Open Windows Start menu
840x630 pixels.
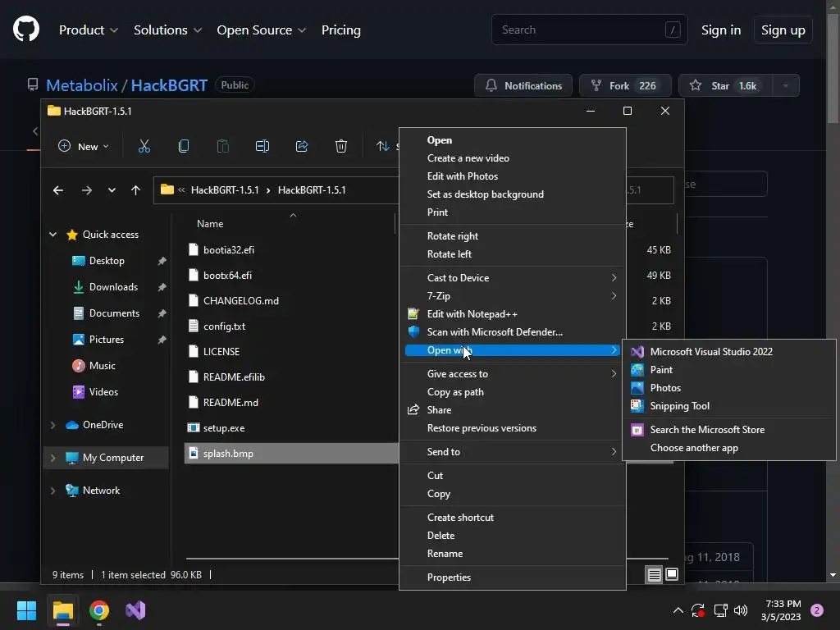pyautogui.click(x=26, y=610)
